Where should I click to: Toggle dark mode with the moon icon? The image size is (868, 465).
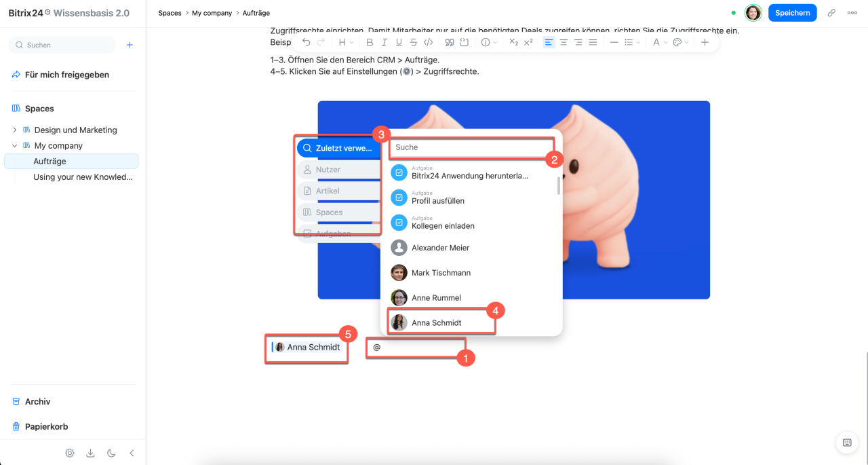pos(111,453)
